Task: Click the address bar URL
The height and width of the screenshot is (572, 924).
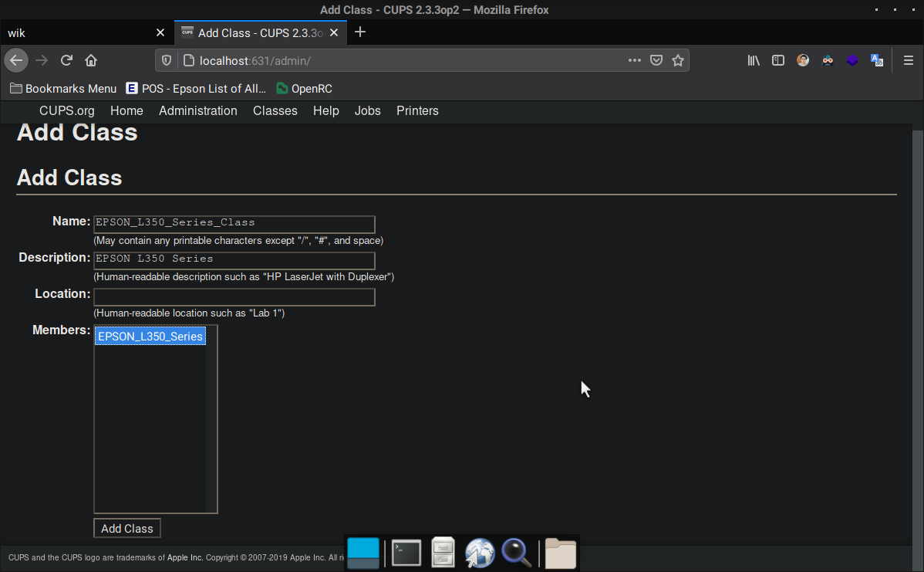Action: (x=255, y=61)
